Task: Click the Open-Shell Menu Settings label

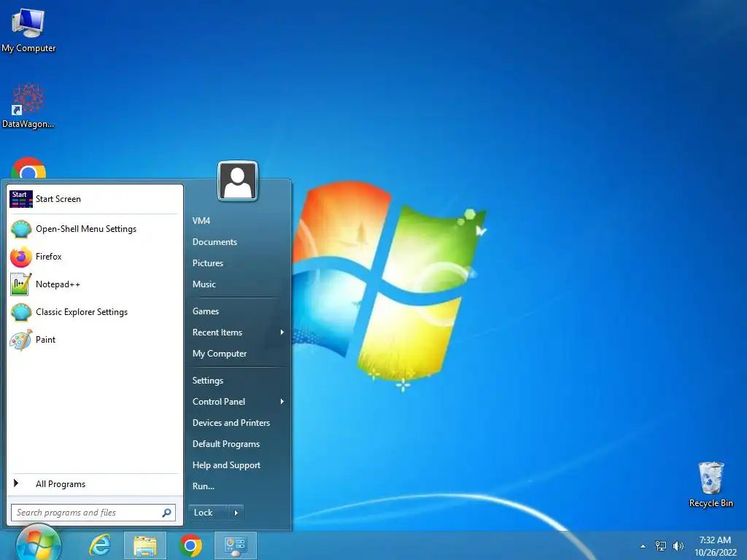Action: pyautogui.click(x=86, y=229)
